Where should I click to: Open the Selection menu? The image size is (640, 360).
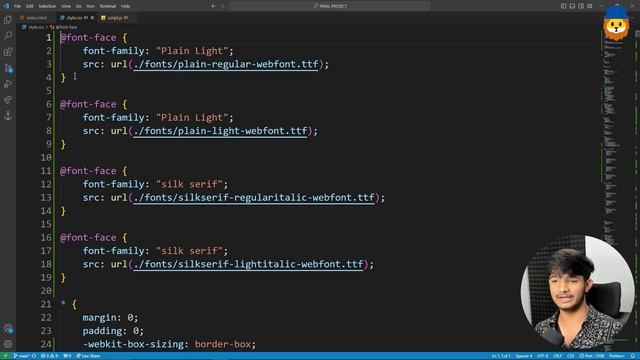click(x=47, y=6)
